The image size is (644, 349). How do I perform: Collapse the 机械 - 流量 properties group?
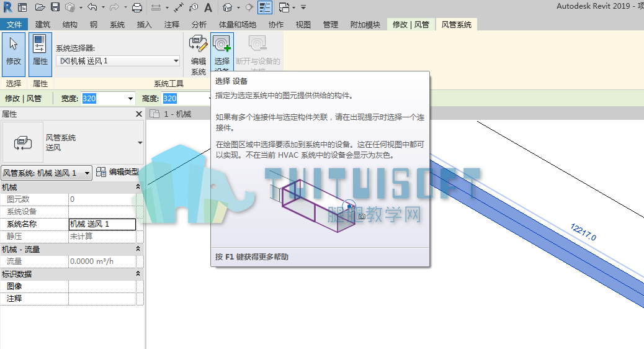click(138, 249)
